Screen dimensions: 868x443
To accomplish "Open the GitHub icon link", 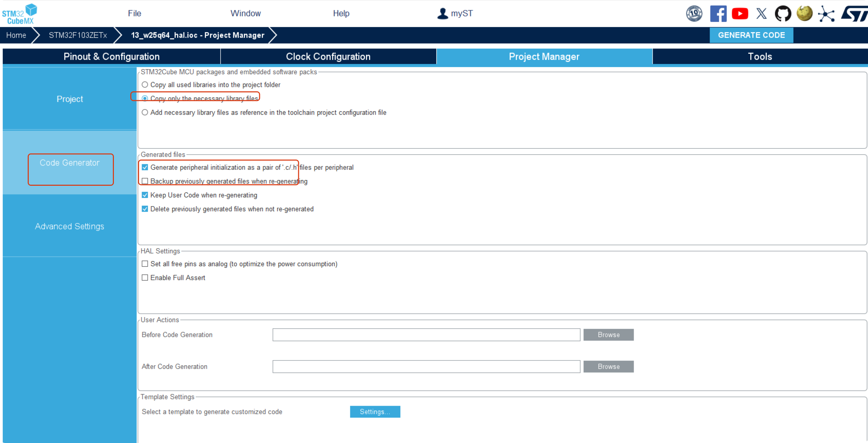I will click(x=783, y=14).
